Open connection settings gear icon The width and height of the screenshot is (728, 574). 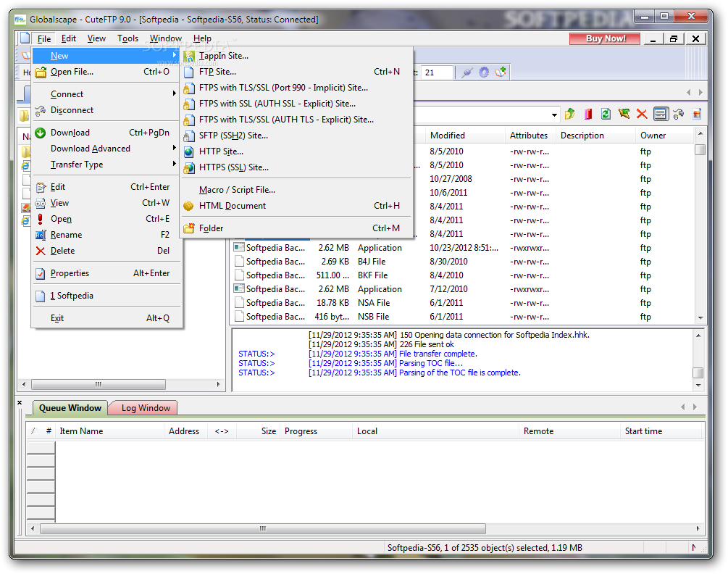pos(484,72)
